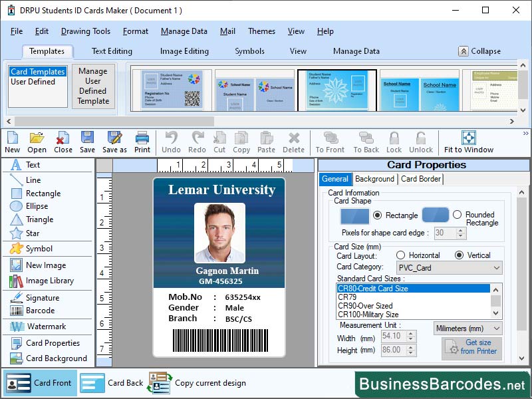Select CR79 standard card size

(359, 297)
